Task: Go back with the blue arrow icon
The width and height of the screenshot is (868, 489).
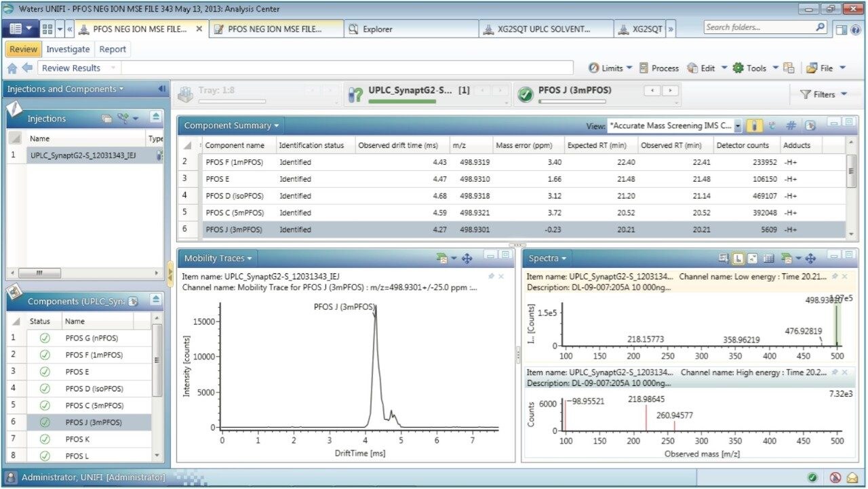Action: [27, 68]
